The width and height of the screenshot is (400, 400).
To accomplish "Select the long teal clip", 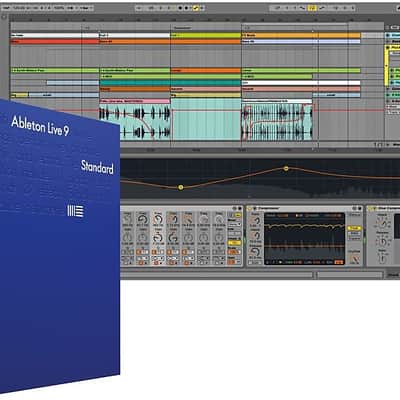I will pyautogui.click(x=170, y=83).
